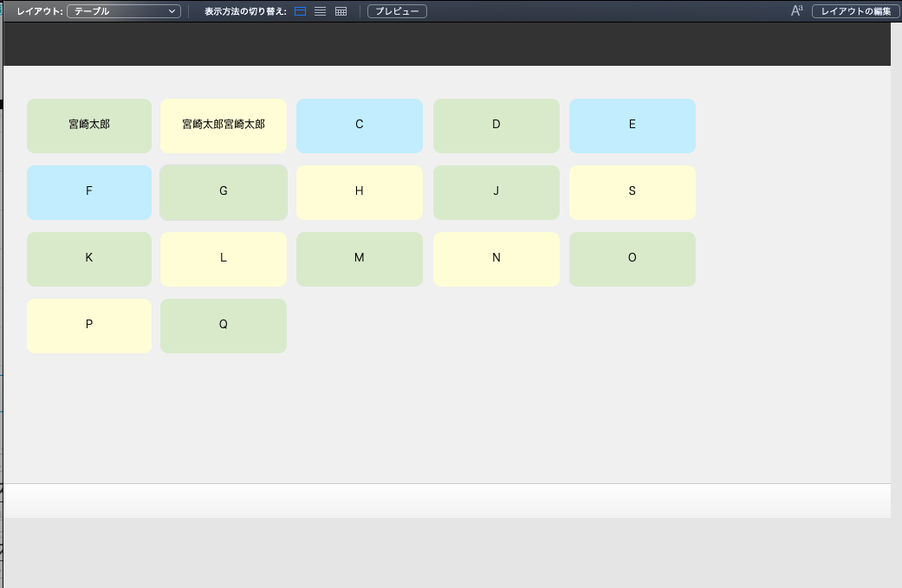
Task: Click the yellow card labeled N
Action: (x=496, y=259)
